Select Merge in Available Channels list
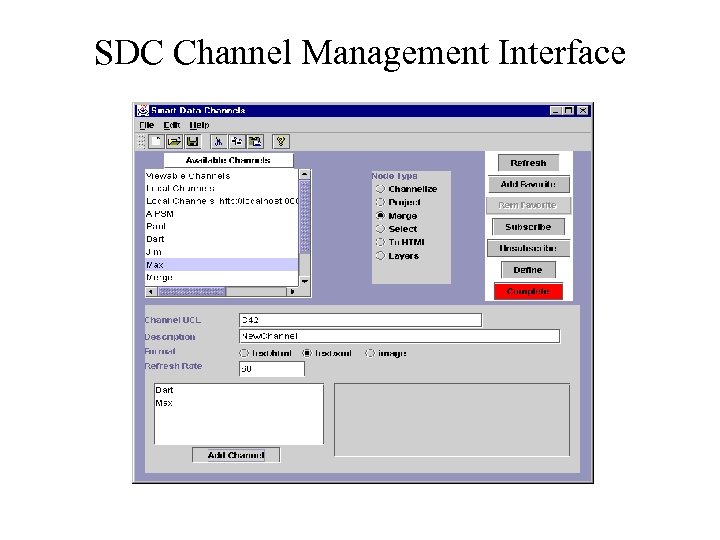The image size is (720, 540). click(222, 277)
